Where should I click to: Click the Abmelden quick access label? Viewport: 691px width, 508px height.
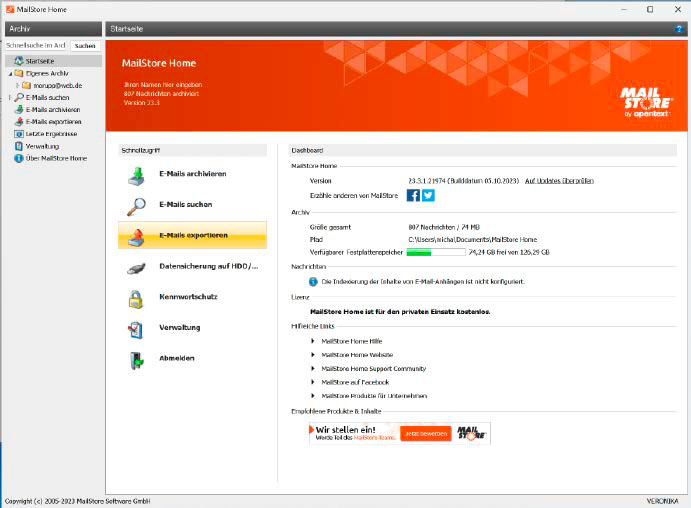point(177,358)
